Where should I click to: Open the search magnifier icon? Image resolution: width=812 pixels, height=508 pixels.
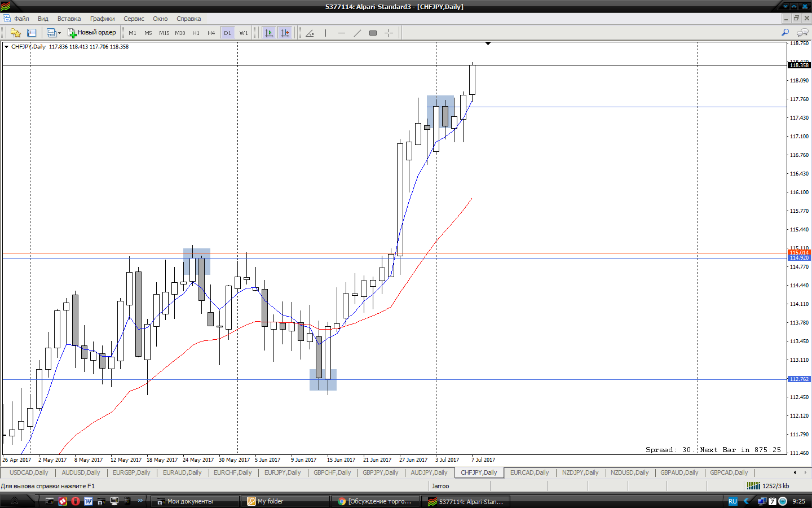pos(785,33)
